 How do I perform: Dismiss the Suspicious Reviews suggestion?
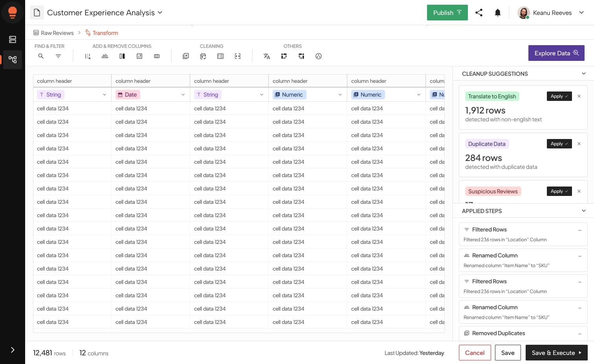pyautogui.click(x=579, y=191)
